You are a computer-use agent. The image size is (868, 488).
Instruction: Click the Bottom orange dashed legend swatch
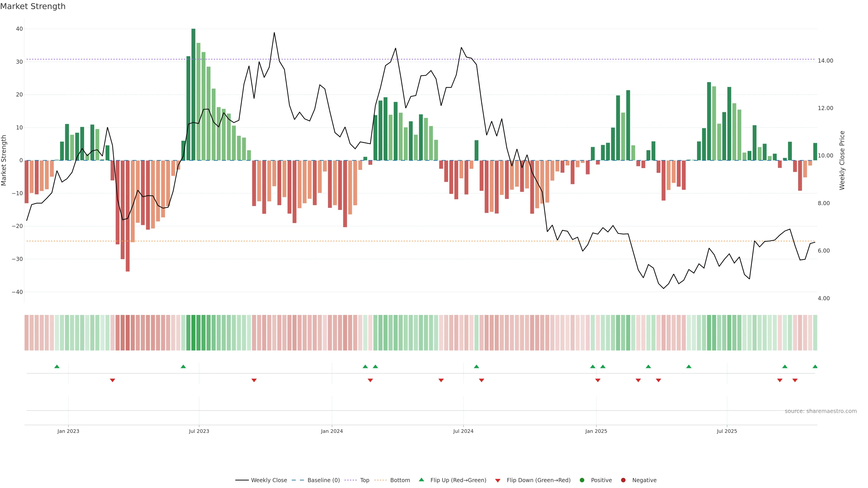click(380, 480)
